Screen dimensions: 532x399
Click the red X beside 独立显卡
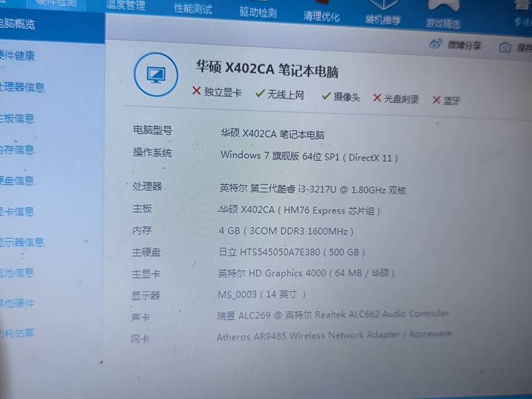(x=197, y=91)
